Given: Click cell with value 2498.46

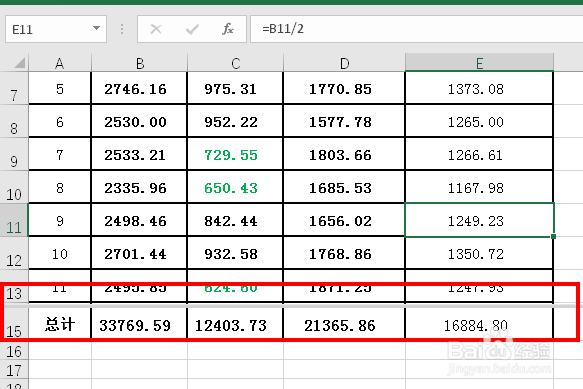Looking at the screenshot, I should click(x=139, y=220).
